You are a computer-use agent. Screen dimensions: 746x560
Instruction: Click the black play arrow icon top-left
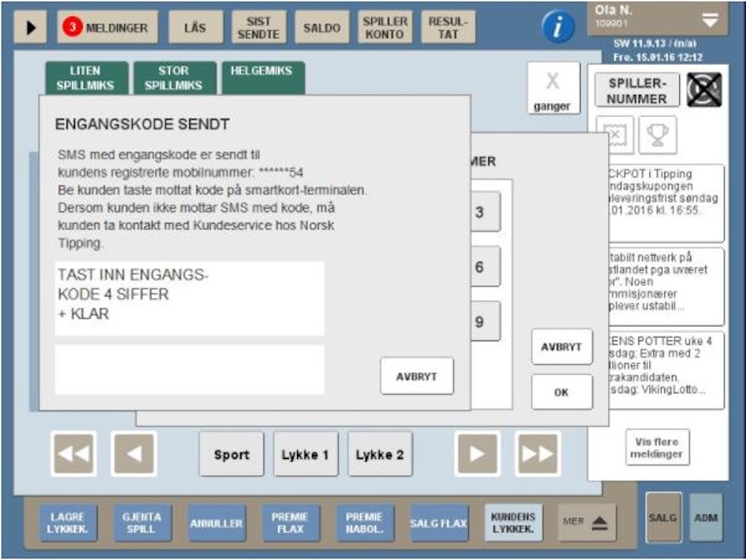[31, 28]
